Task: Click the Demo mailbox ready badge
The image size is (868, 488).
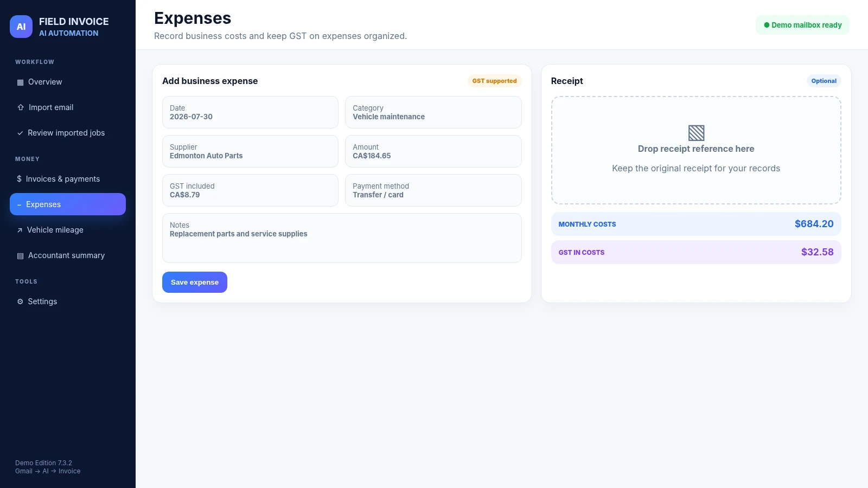Action: (802, 25)
